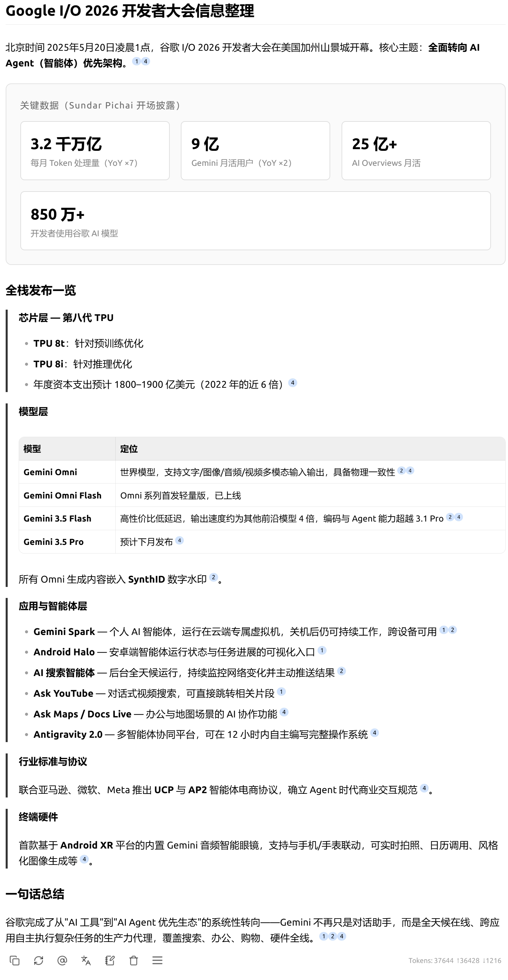Open citation 4 on the 年度资本支出 line
The width and height of the screenshot is (508, 980).
click(293, 383)
